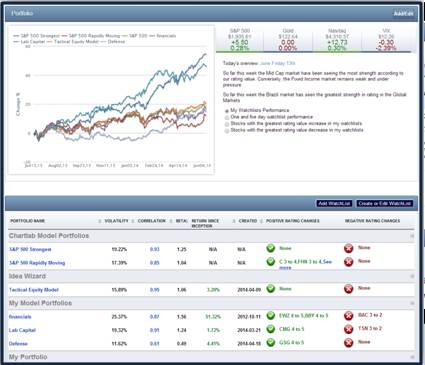
Task: Click correlation value 0.95
Action: point(155,290)
